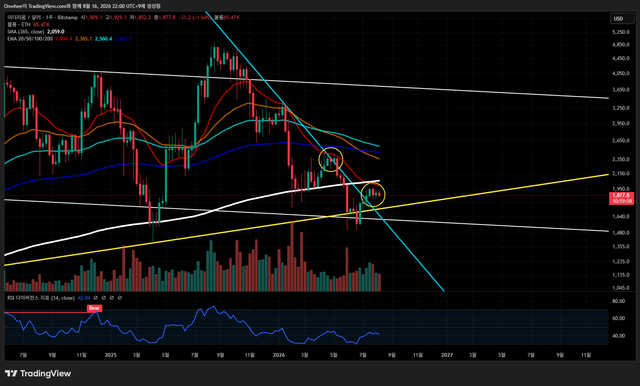The image size is (640, 386).
Task: Click the 2025 label on time axis
Action: point(111,355)
